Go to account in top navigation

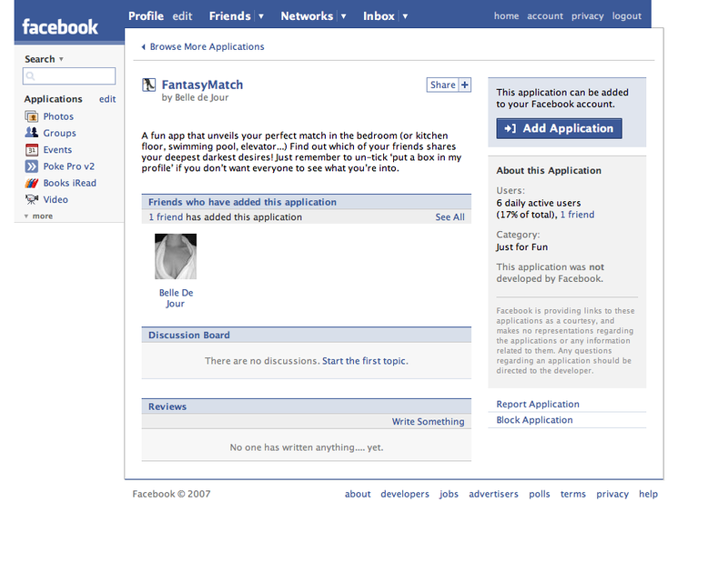tap(545, 16)
